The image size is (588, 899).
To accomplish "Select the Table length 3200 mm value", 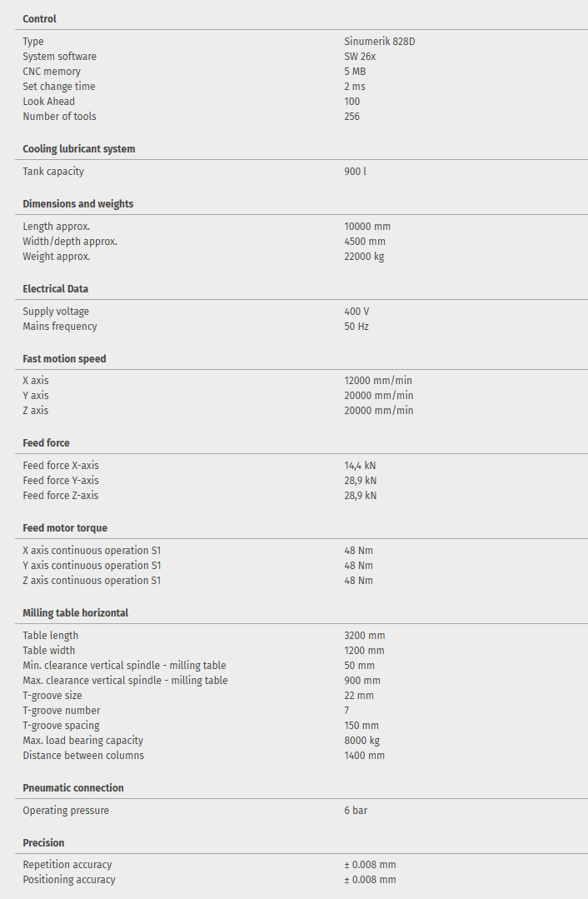I will pos(364,636).
